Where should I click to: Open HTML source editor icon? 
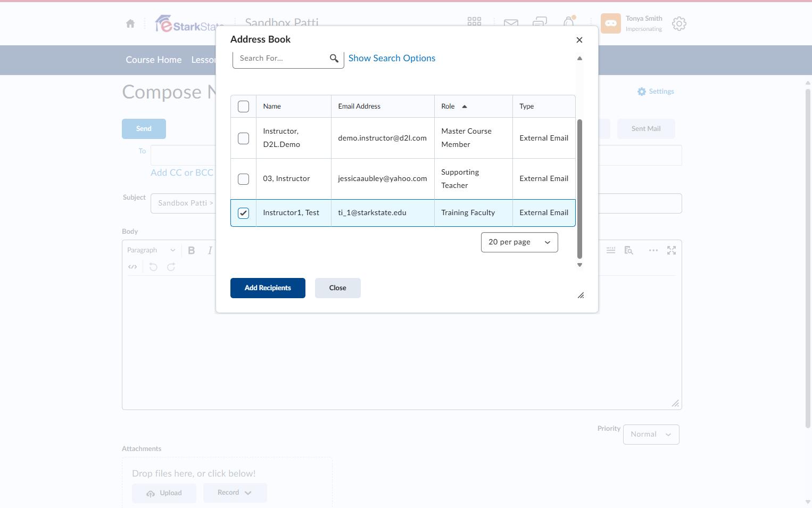pyautogui.click(x=132, y=267)
